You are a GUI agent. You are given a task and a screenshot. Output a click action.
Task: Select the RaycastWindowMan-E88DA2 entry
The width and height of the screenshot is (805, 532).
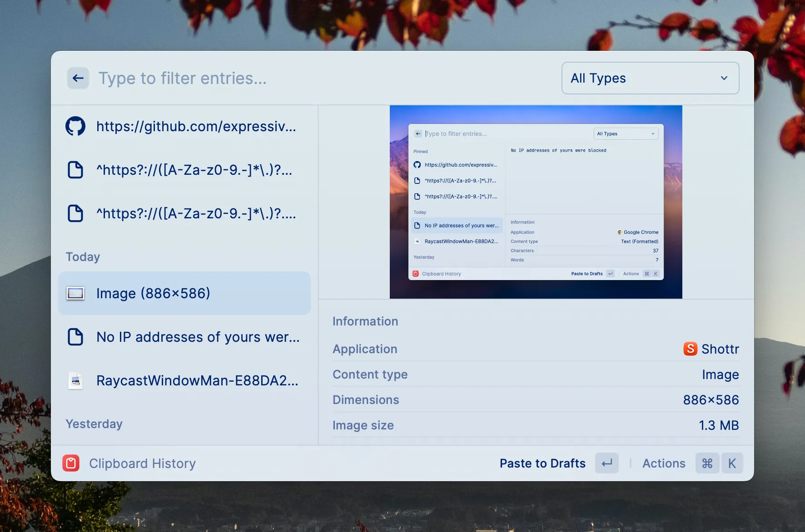tap(197, 380)
